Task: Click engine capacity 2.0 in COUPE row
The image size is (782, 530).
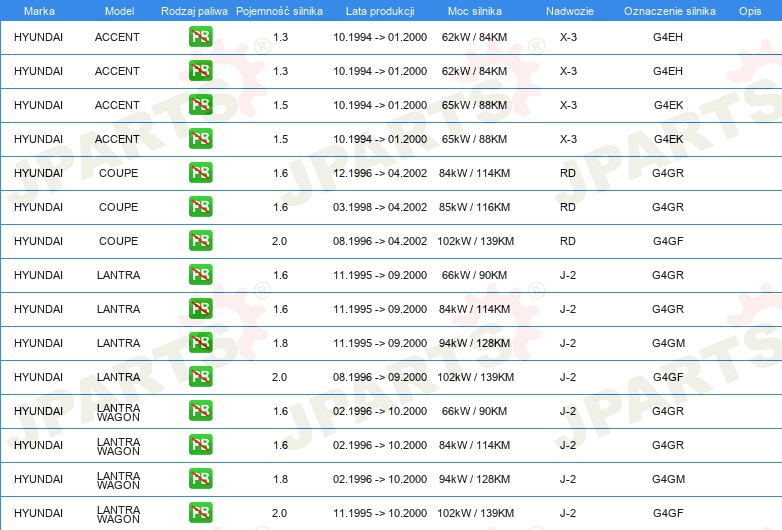Action: (279, 241)
